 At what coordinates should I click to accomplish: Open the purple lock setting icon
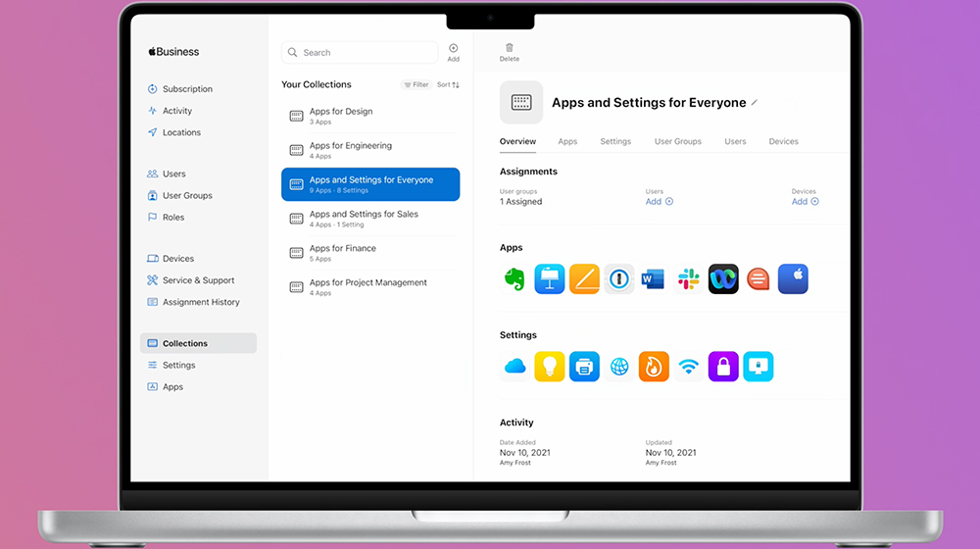tap(723, 367)
